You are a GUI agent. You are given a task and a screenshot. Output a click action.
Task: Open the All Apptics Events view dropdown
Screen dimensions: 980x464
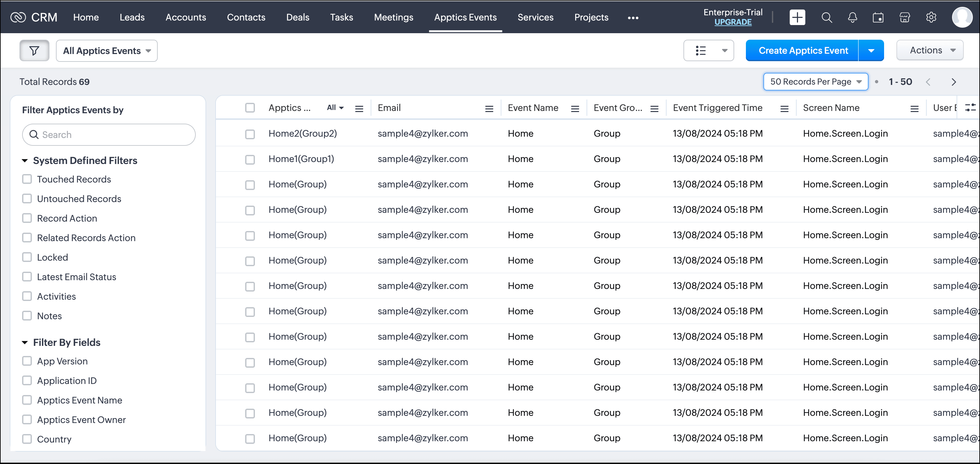[107, 51]
